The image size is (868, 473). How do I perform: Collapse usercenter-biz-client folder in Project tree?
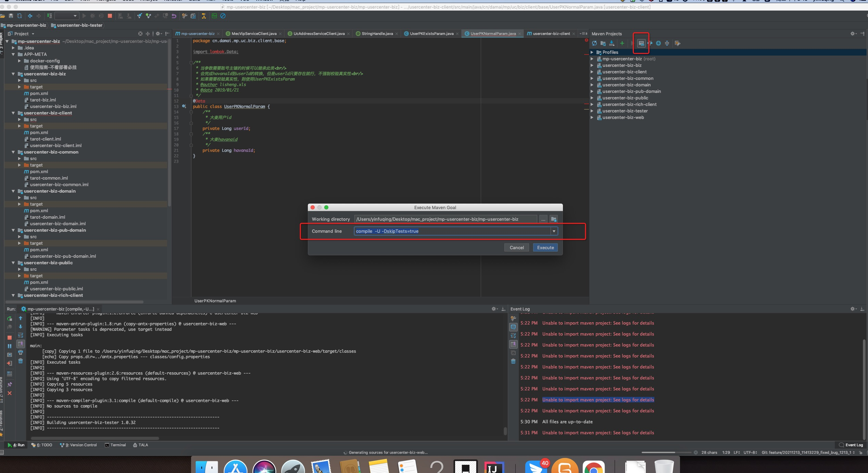[13, 113]
